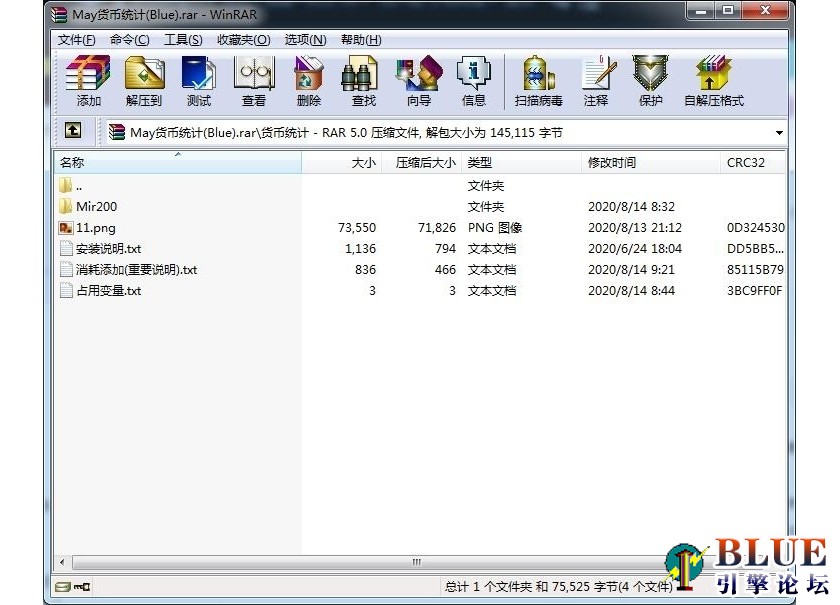
Task: Open the 查看 (View) toolbar icon
Action: coord(253,81)
